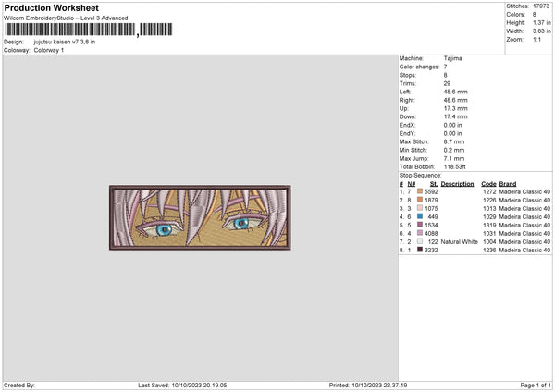Click the Natural White thread swatch

point(420,241)
